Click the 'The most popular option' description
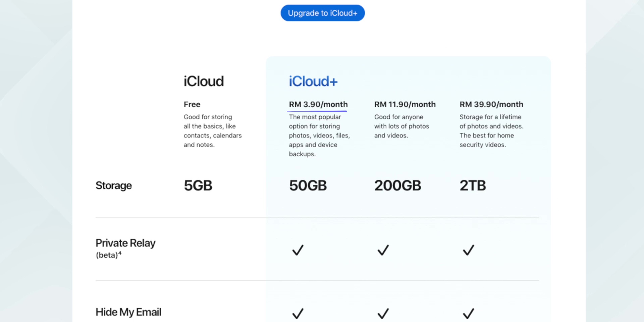 click(x=319, y=136)
